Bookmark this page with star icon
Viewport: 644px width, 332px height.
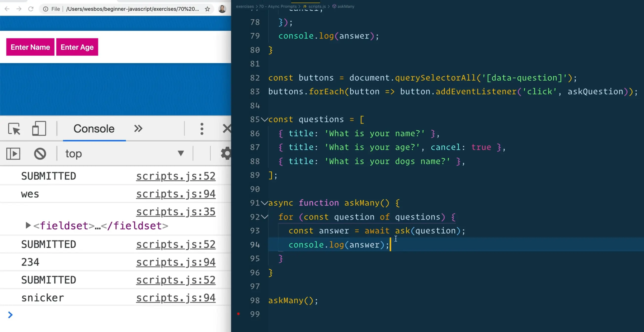[207, 9]
